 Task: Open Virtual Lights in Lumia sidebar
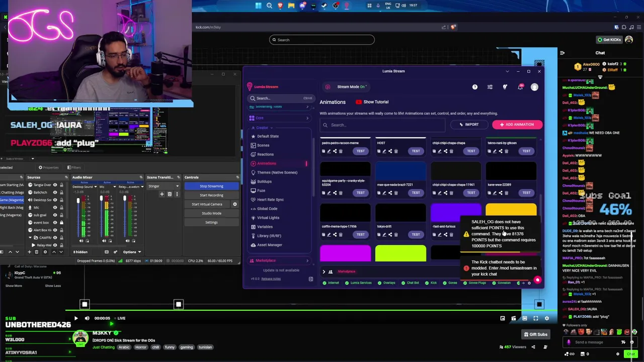tap(268, 218)
